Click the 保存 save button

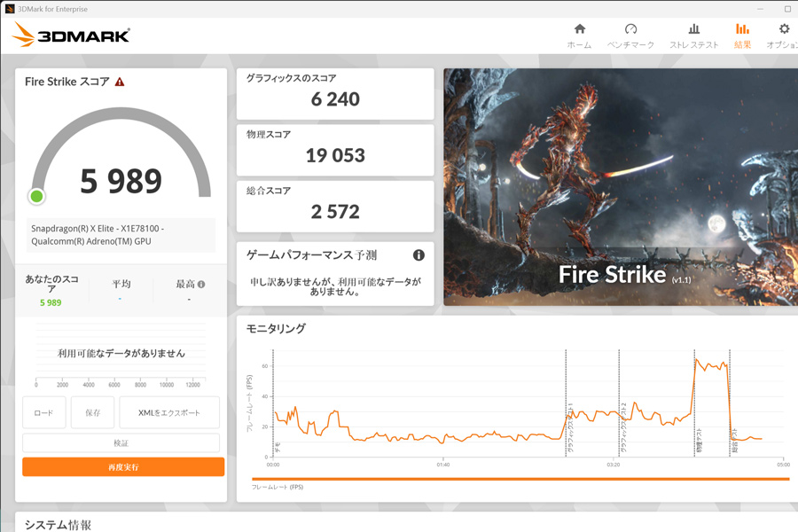tap(92, 412)
